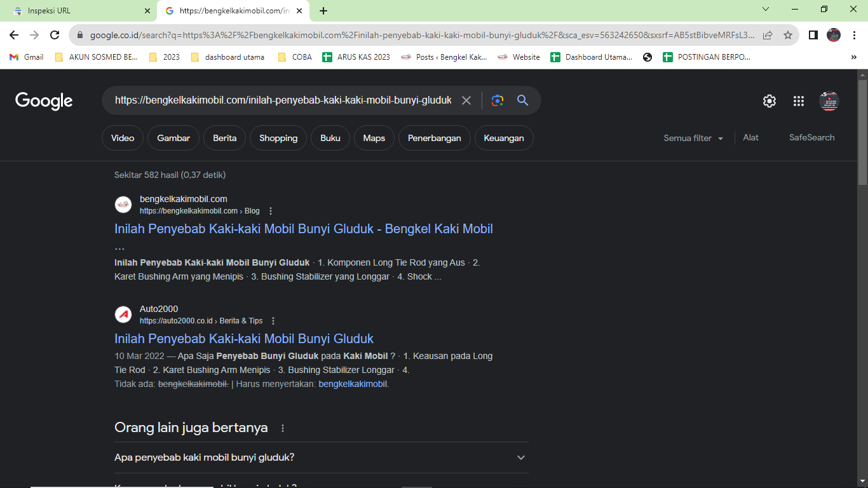This screenshot has height=488, width=868.
Task: Open the globe icon bookmark
Action: 648,57
